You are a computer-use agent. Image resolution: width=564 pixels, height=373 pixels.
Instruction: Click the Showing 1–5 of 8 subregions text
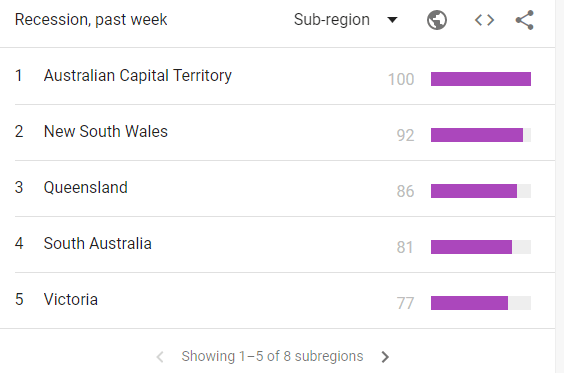(272, 356)
